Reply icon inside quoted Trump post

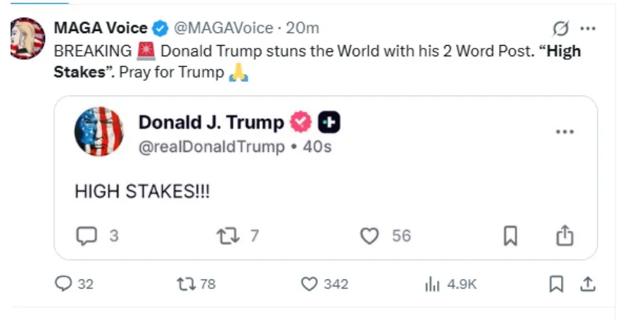[x=86, y=235]
